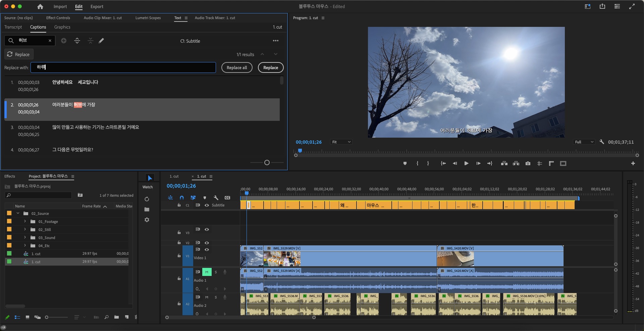Image resolution: width=644 pixels, height=331 pixels.
Task: Open the Program monitor button editor plus
Action: pyautogui.click(x=633, y=163)
